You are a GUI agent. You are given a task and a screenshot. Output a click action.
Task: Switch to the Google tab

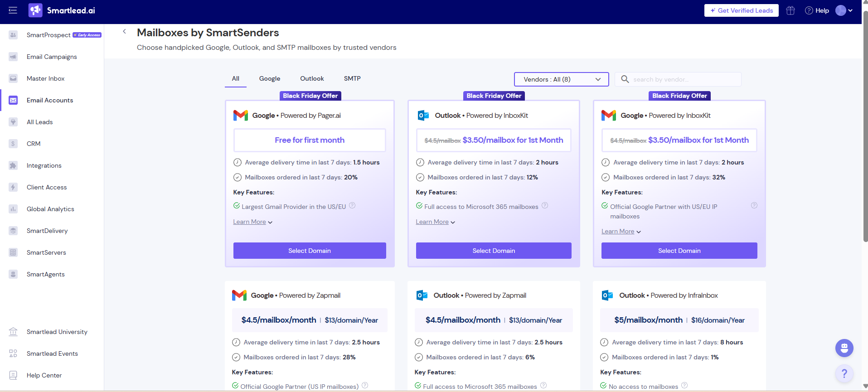(x=270, y=79)
